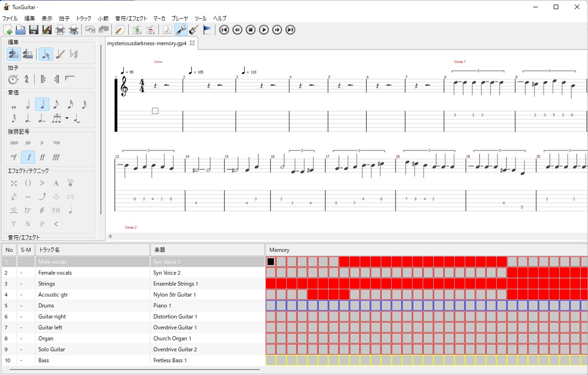Click the Undo arrow icon

pyautogui.click(x=90, y=30)
